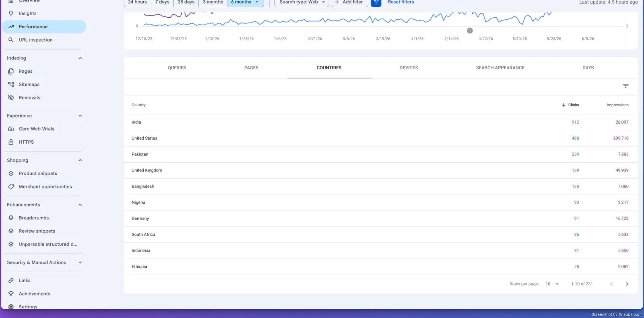This screenshot has width=644, height=318.
Task: Open the SEARCH APPEARANCE tab
Action: click(x=500, y=68)
